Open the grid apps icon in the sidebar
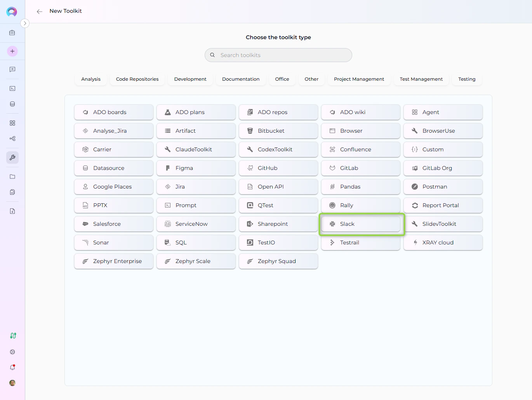 pyautogui.click(x=12, y=123)
